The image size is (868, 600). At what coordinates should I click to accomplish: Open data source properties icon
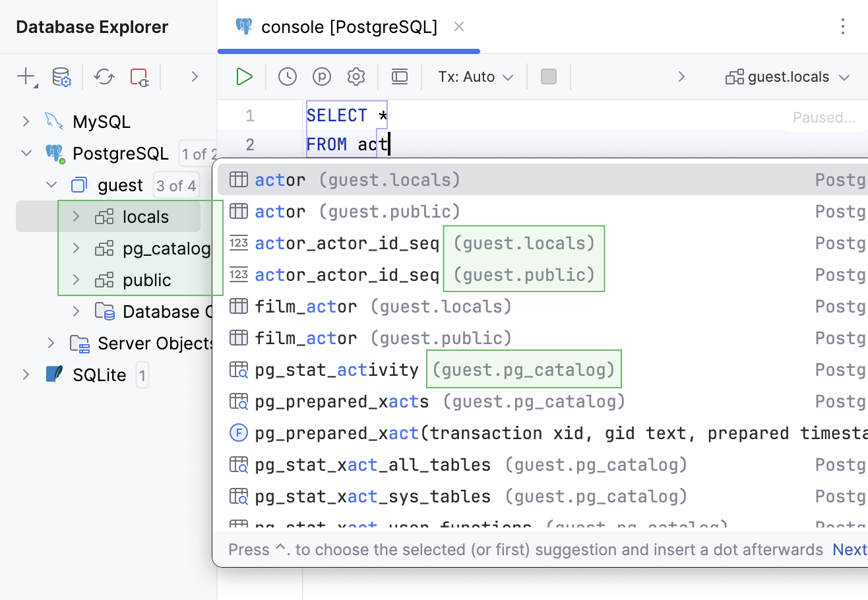(61, 76)
